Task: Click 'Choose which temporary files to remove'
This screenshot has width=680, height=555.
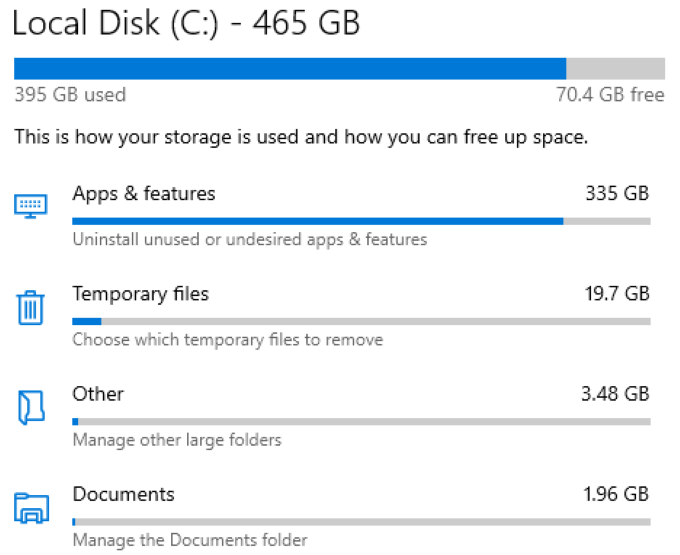Action: point(227,340)
